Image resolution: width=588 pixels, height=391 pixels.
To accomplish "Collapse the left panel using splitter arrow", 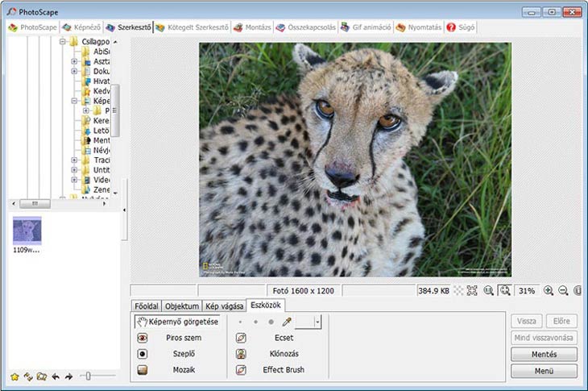I will click(124, 210).
